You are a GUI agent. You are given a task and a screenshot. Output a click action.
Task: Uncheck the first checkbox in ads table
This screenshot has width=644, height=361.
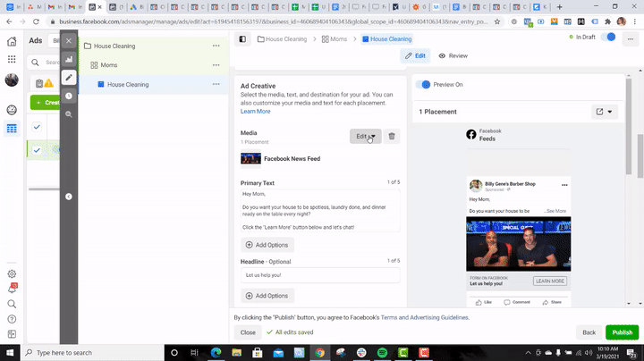click(37, 128)
